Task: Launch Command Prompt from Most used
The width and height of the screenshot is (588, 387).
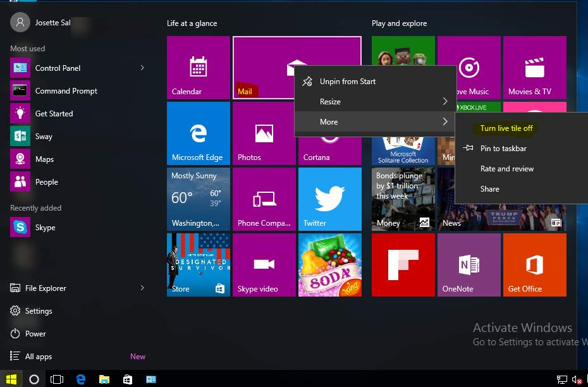Action: point(78,91)
